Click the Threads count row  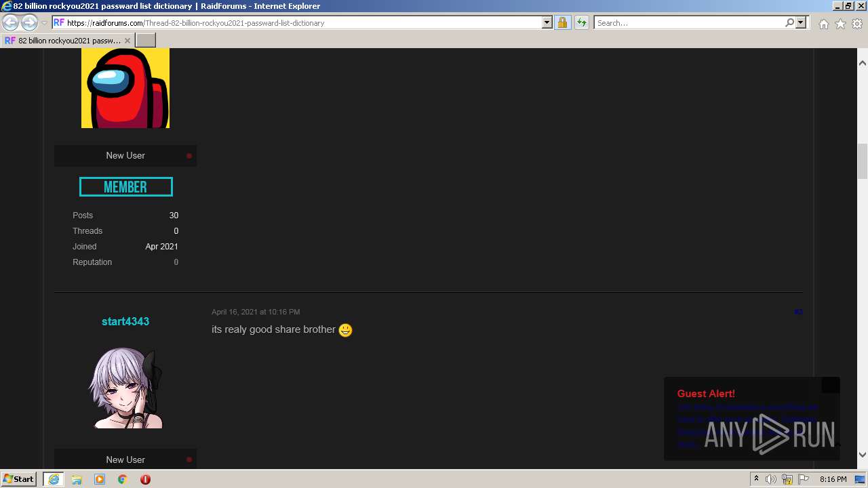click(x=125, y=231)
